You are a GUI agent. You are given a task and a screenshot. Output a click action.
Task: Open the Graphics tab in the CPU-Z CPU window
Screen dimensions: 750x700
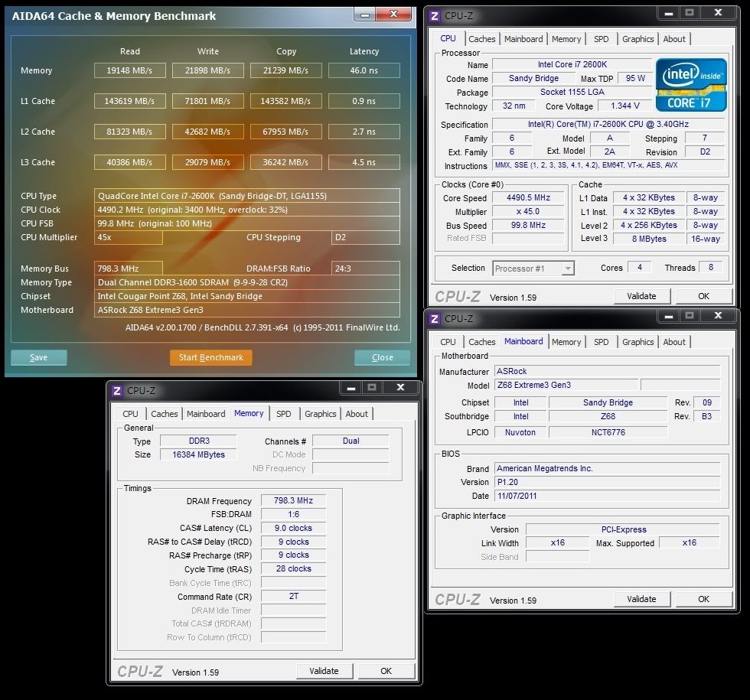pyautogui.click(x=637, y=39)
